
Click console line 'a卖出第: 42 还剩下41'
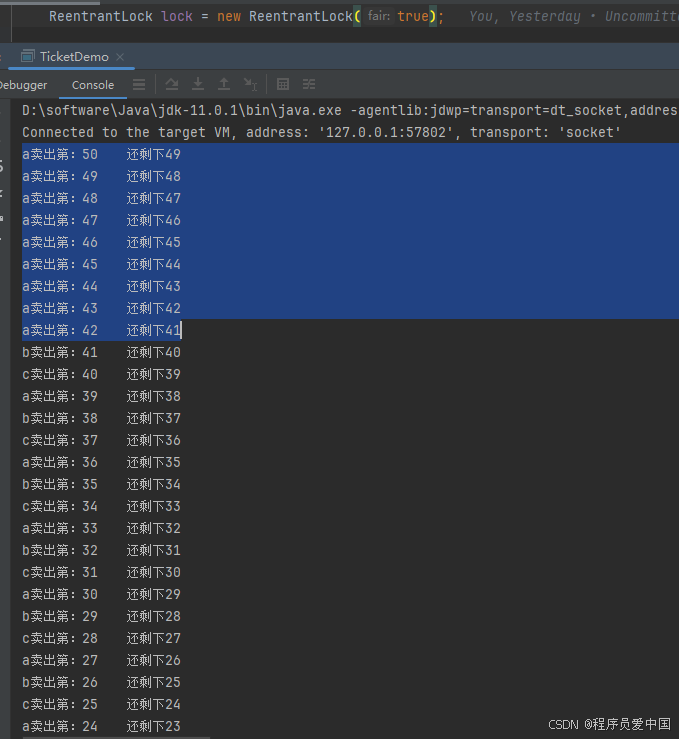pyautogui.click(x=101, y=330)
